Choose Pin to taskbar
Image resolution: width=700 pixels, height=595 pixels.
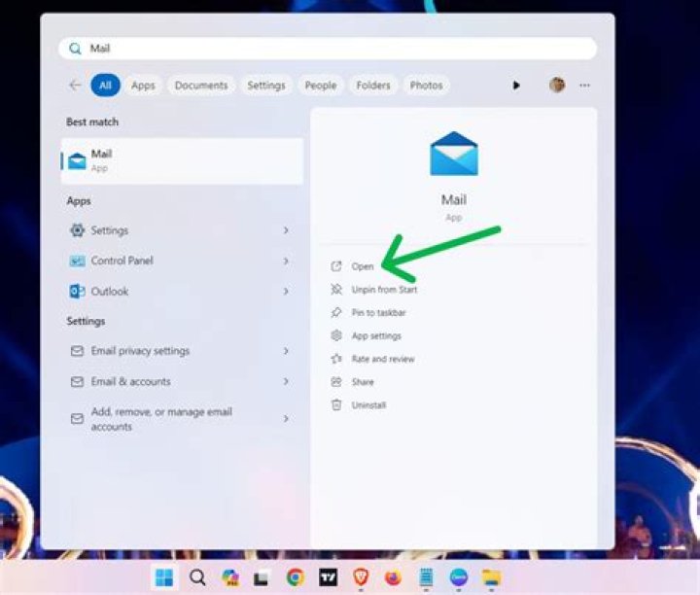click(377, 313)
